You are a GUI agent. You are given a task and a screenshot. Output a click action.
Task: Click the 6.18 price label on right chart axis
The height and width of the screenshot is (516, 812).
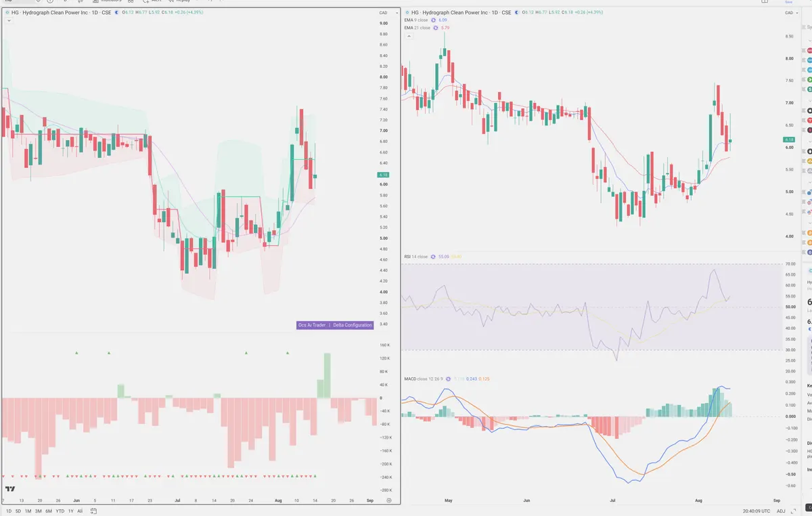(x=789, y=138)
